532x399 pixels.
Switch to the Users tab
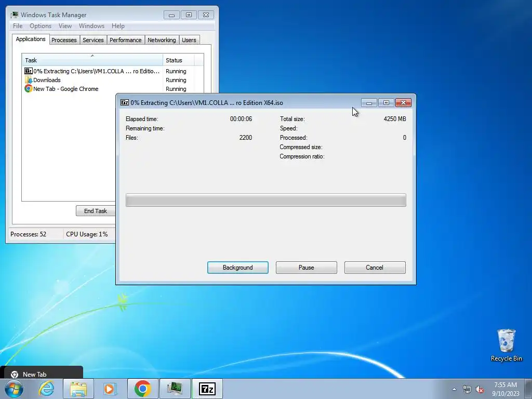(x=189, y=40)
